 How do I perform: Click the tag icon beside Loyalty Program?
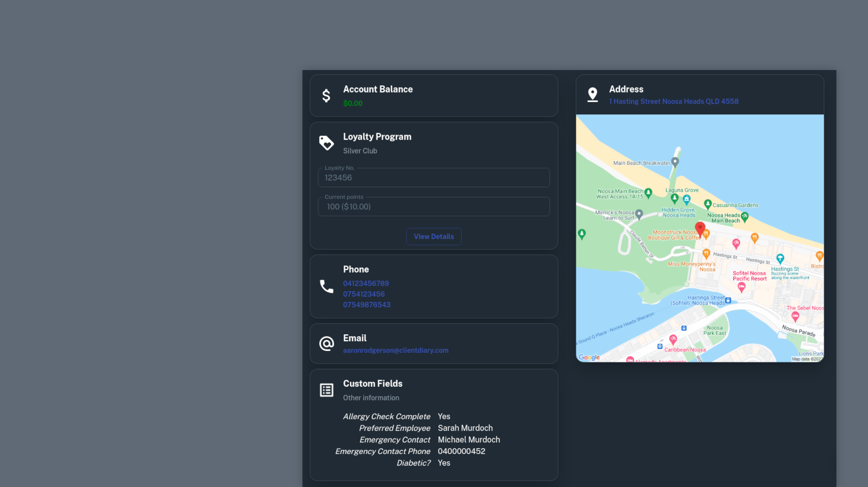(326, 143)
